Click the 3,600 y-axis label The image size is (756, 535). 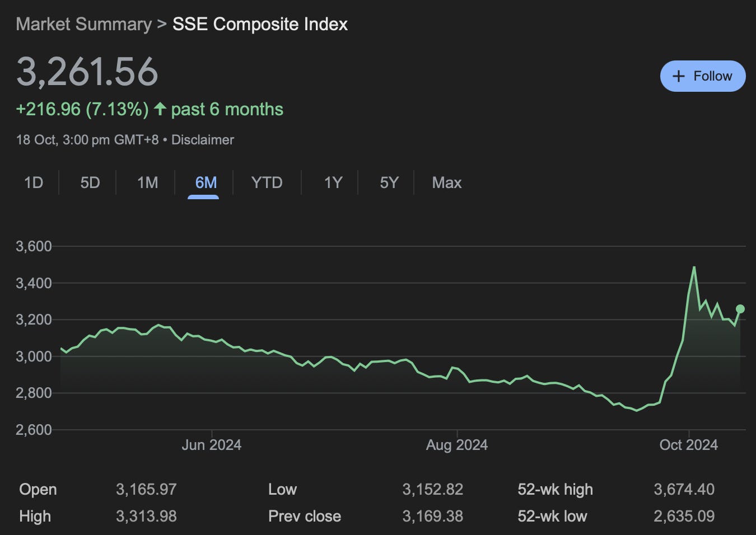tap(34, 246)
